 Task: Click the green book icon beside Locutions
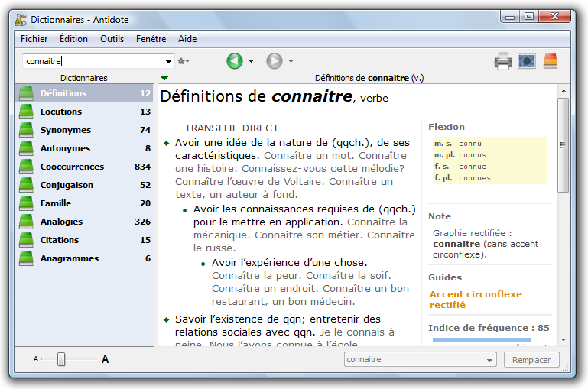26,112
